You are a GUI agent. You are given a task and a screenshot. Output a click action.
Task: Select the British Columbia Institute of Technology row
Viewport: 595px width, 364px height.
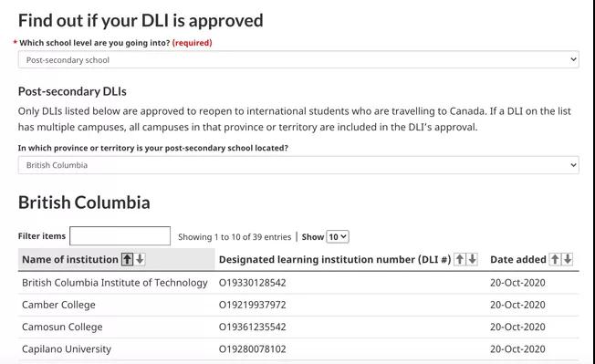[298, 283]
